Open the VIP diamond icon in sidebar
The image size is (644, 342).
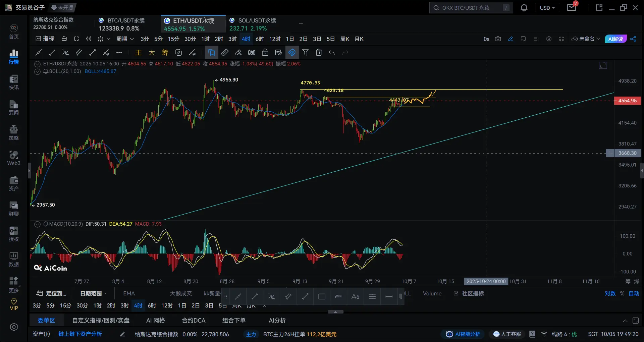[14, 304]
